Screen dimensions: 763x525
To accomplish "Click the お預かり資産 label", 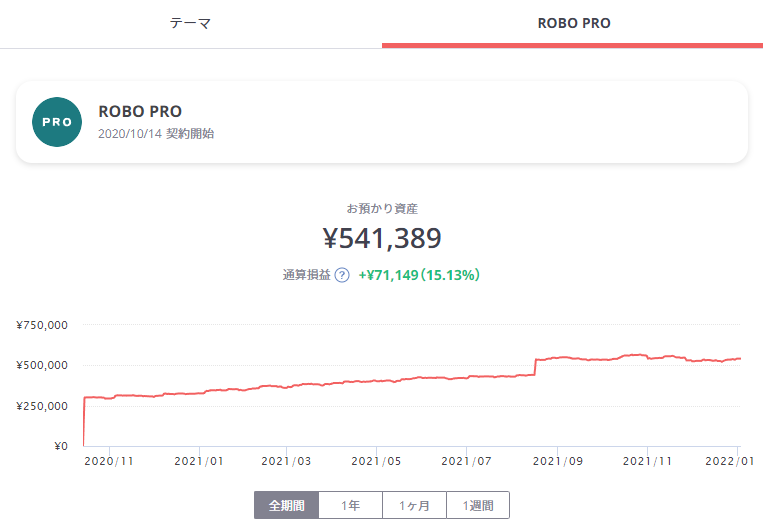I will click(381, 209).
